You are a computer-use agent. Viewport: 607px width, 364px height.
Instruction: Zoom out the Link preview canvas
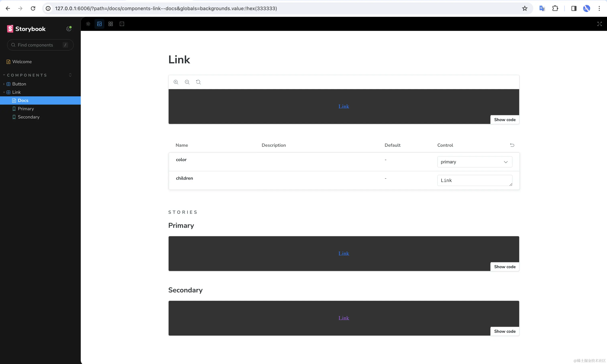pos(187,82)
